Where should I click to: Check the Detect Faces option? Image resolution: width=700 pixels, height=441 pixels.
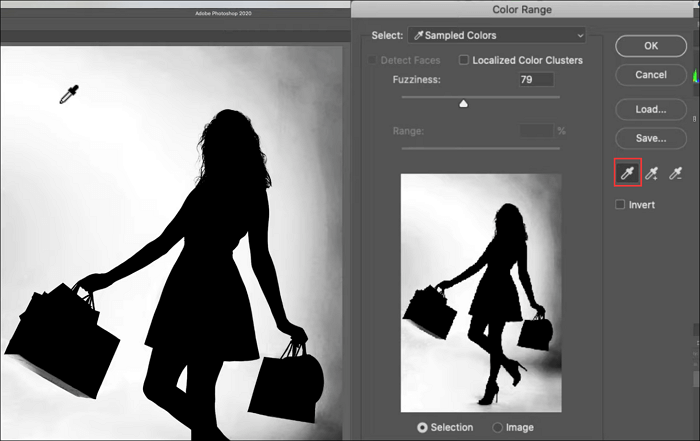[372, 60]
